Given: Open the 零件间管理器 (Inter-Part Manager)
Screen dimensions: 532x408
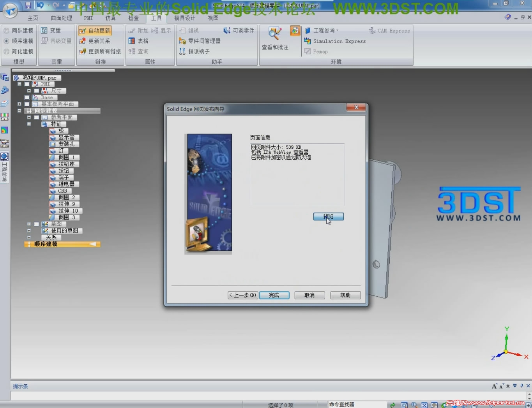Looking at the screenshot, I should (200, 41).
